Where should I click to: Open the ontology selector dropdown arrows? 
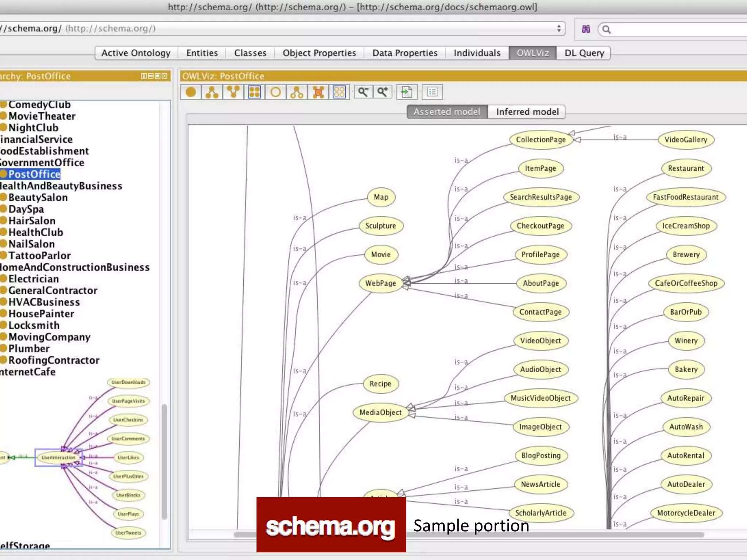pyautogui.click(x=558, y=28)
